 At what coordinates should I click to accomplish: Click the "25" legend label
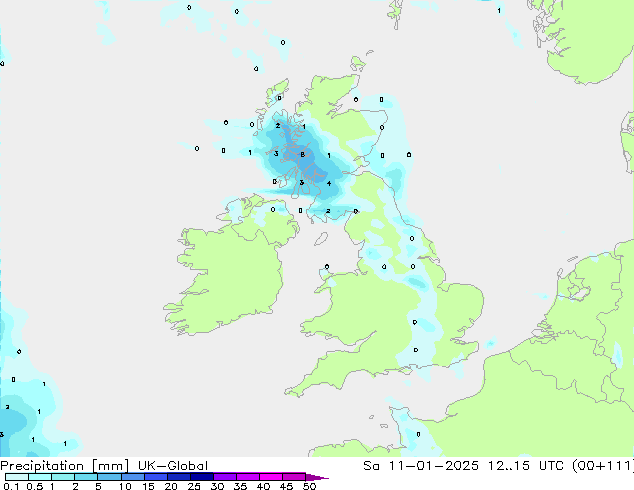[194, 486]
